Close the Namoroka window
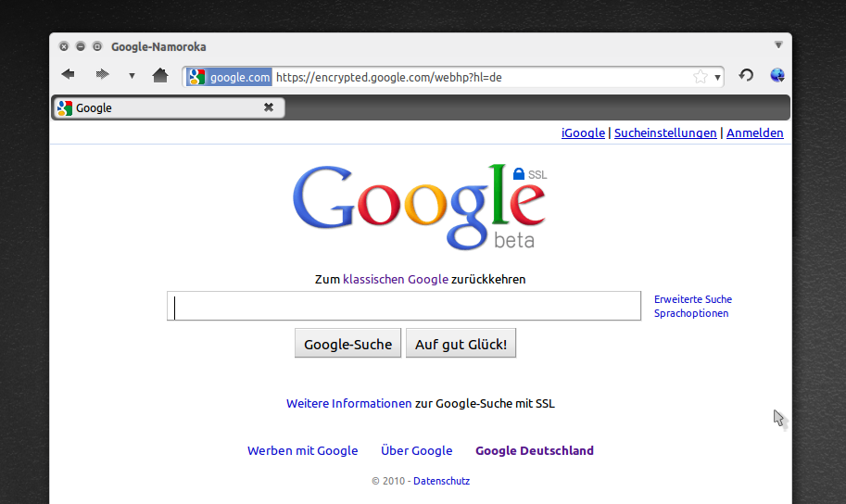Screen dimensions: 846x504 [64, 46]
